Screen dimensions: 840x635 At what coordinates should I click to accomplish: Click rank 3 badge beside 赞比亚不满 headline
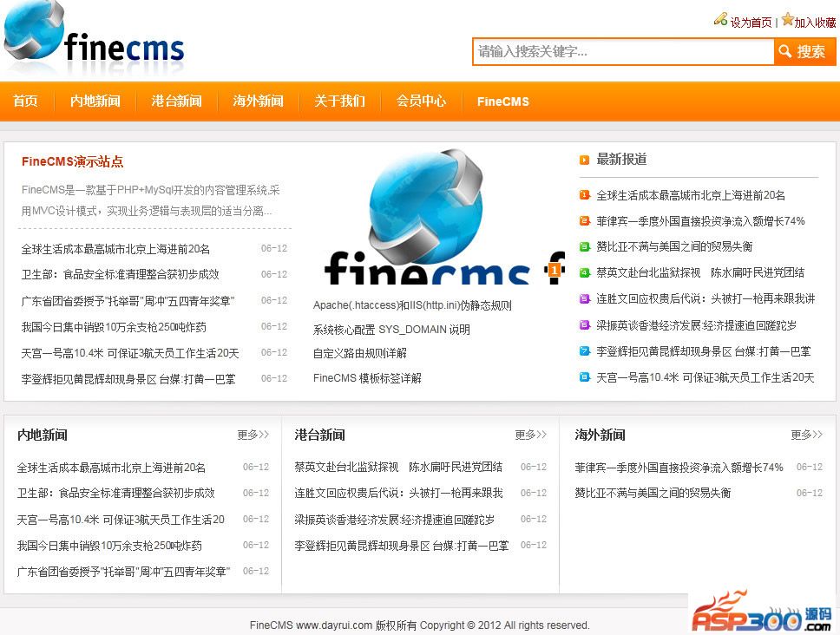click(585, 246)
